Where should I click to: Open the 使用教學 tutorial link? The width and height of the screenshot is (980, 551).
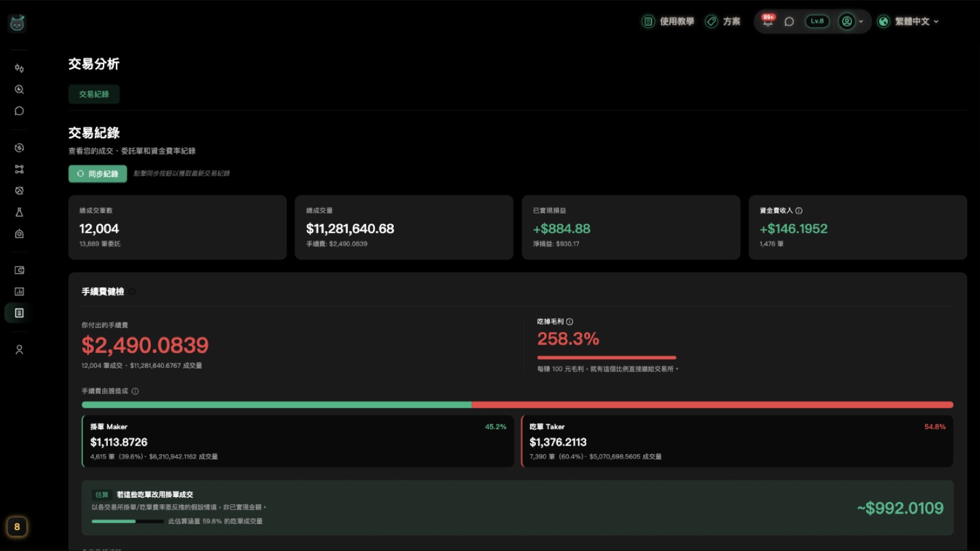pos(668,21)
